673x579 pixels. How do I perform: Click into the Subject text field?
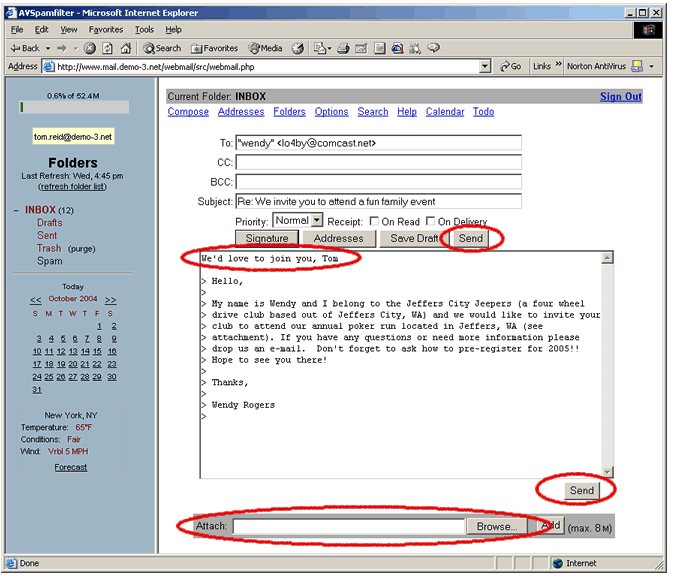[x=377, y=202]
